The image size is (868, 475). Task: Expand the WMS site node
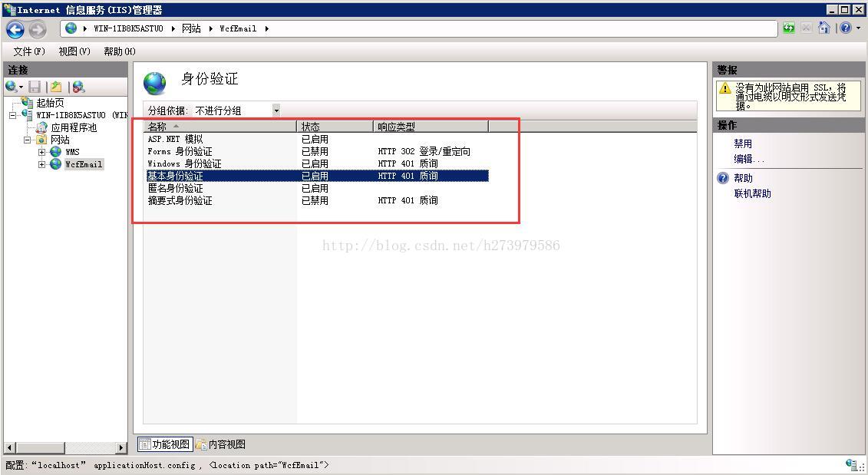tap(41, 152)
